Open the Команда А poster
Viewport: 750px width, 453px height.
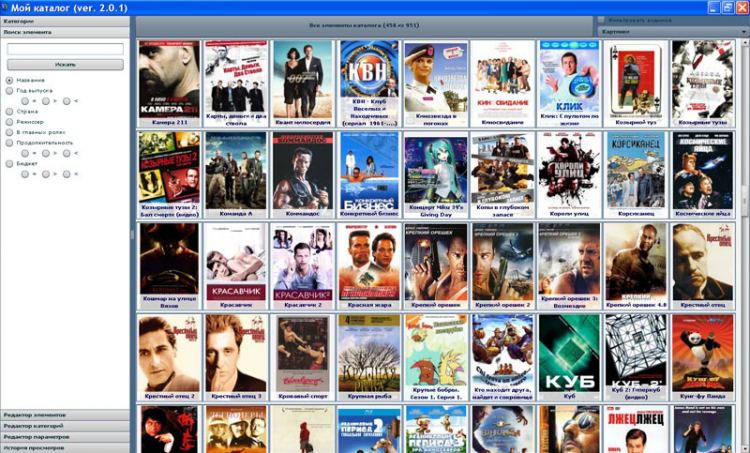[236, 171]
